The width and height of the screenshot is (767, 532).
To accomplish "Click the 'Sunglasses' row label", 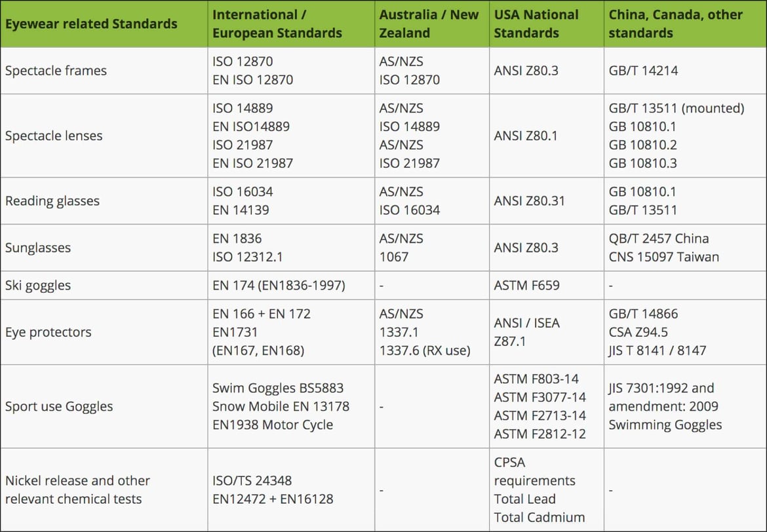I will pos(37,248).
